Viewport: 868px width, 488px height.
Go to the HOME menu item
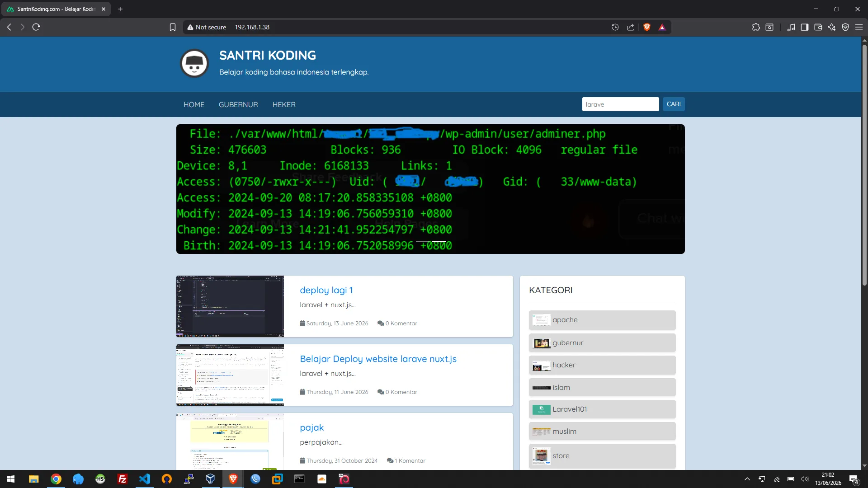(x=194, y=104)
